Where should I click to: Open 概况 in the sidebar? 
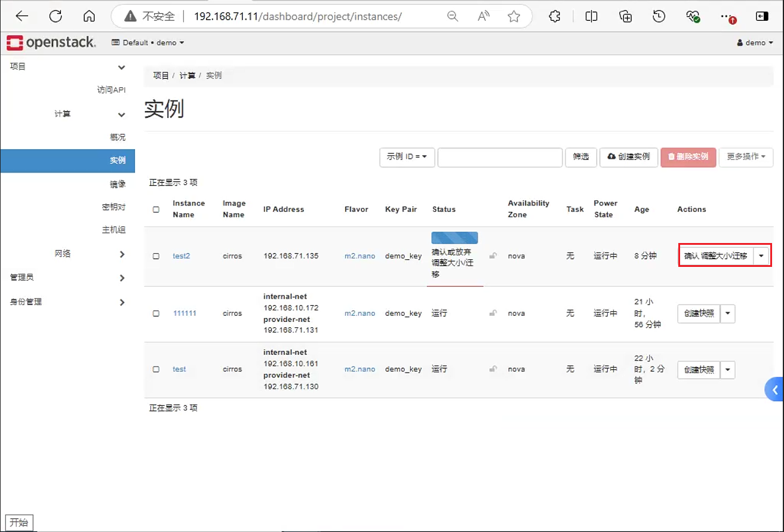tap(118, 137)
